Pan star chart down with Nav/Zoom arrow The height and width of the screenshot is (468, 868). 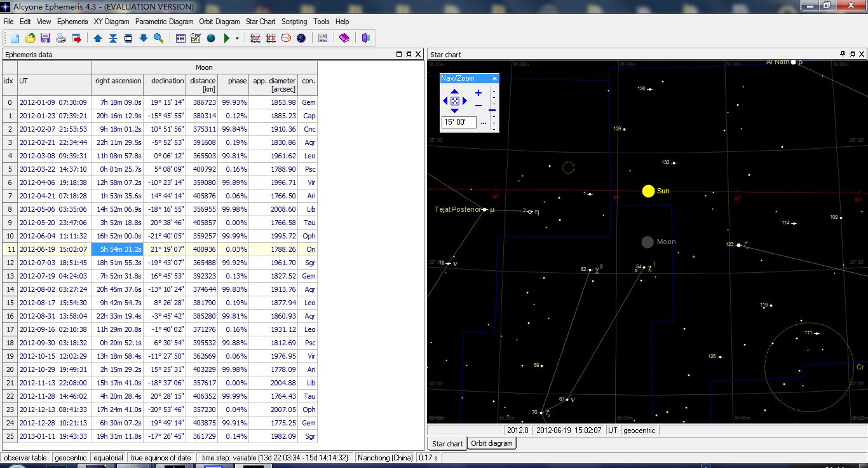454,111
